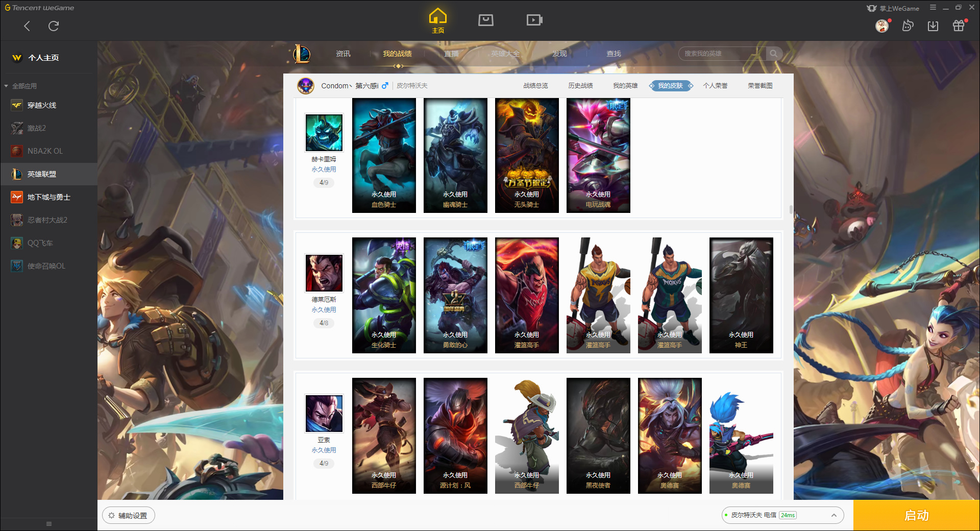Open the user avatar profile icon
Viewport: 980px width, 531px height.
click(x=882, y=26)
